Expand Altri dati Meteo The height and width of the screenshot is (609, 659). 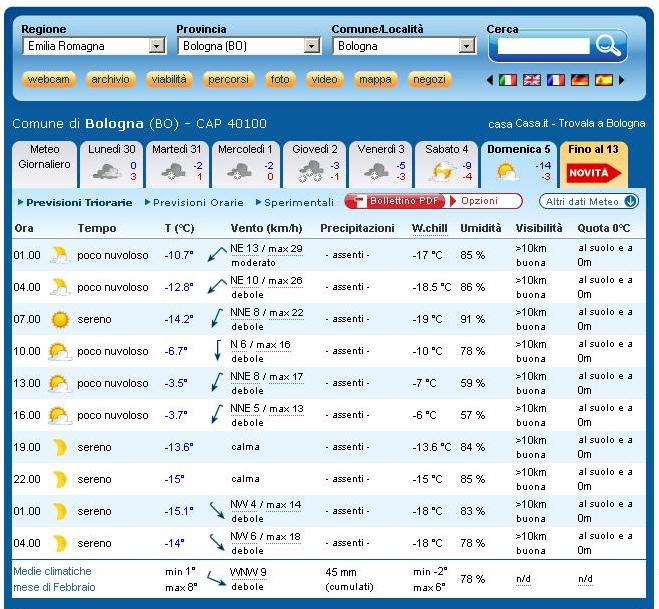(x=589, y=201)
